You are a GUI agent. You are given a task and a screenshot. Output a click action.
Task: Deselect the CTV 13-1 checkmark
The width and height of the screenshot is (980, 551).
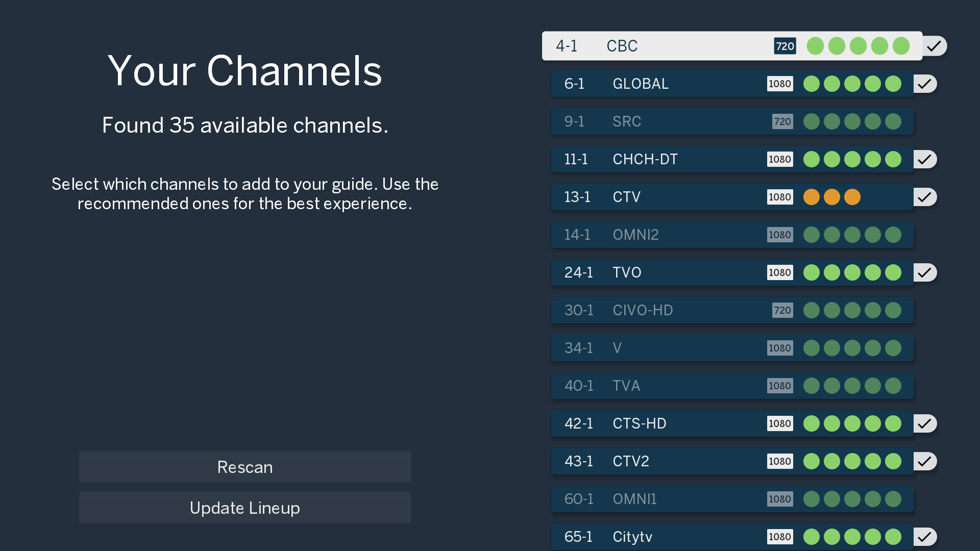point(925,197)
